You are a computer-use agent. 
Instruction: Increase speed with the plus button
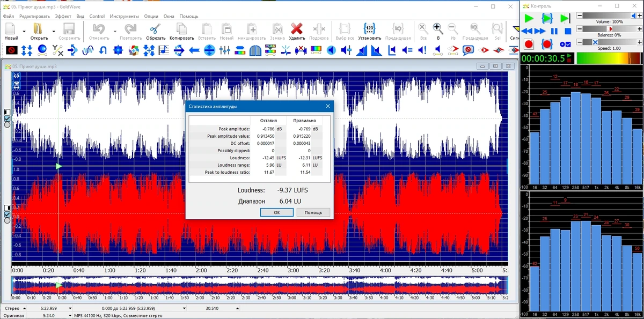[640, 42]
